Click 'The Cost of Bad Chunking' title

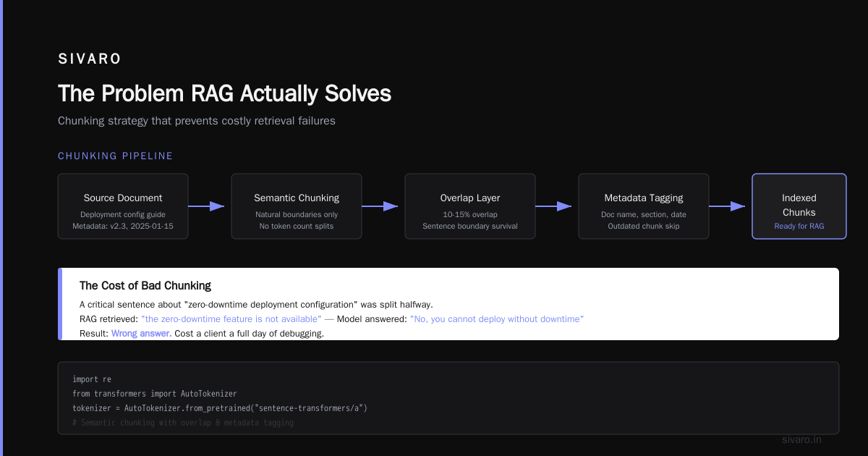click(145, 286)
